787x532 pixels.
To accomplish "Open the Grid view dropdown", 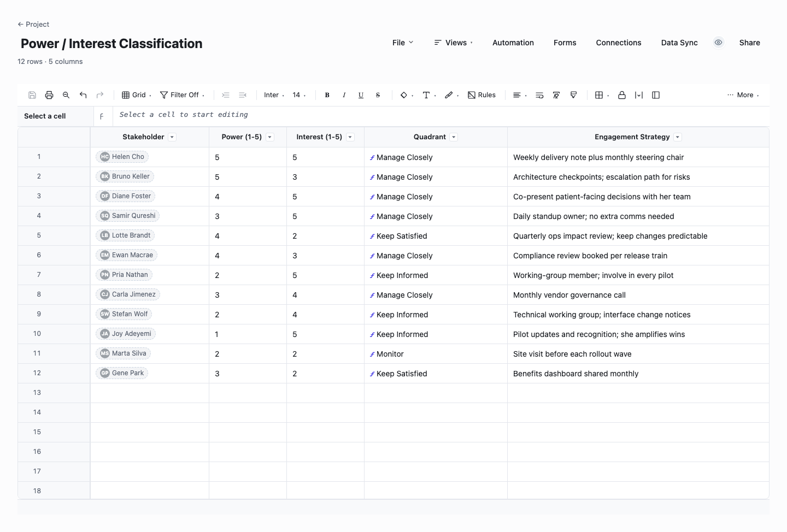I will (137, 95).
